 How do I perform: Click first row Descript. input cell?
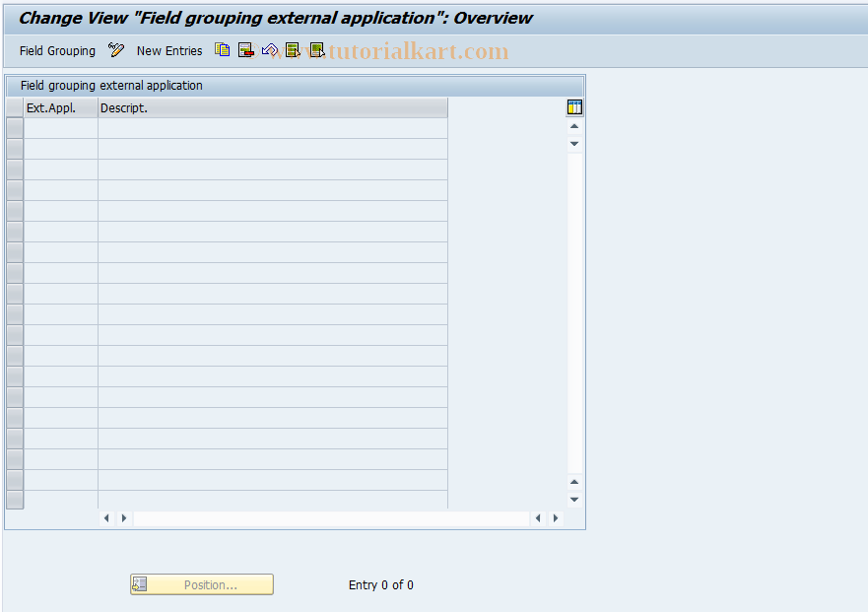coord(273,128)
